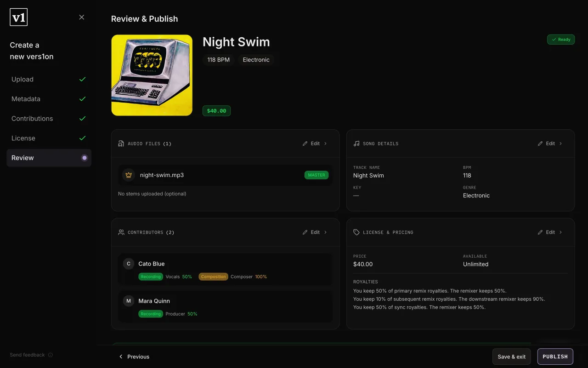
Task: Click the License step green checkmark
Action: click(x=83, y=138)
